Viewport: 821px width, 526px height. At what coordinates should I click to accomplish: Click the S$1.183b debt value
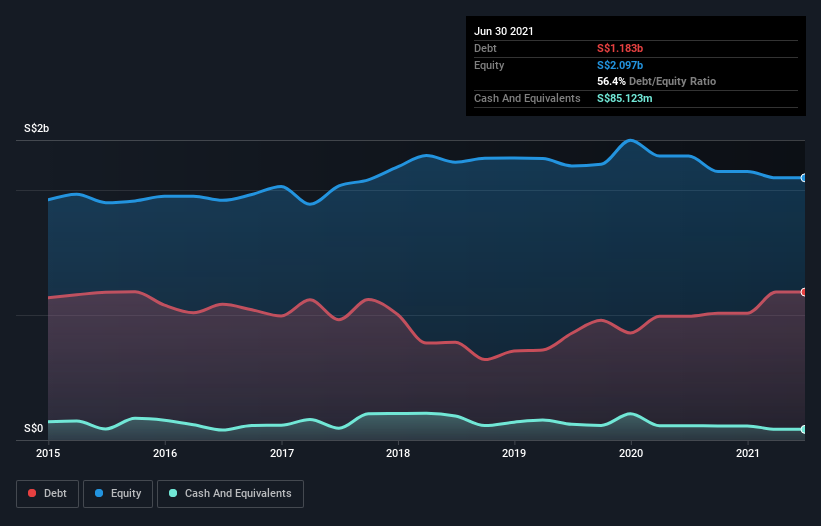620,48
